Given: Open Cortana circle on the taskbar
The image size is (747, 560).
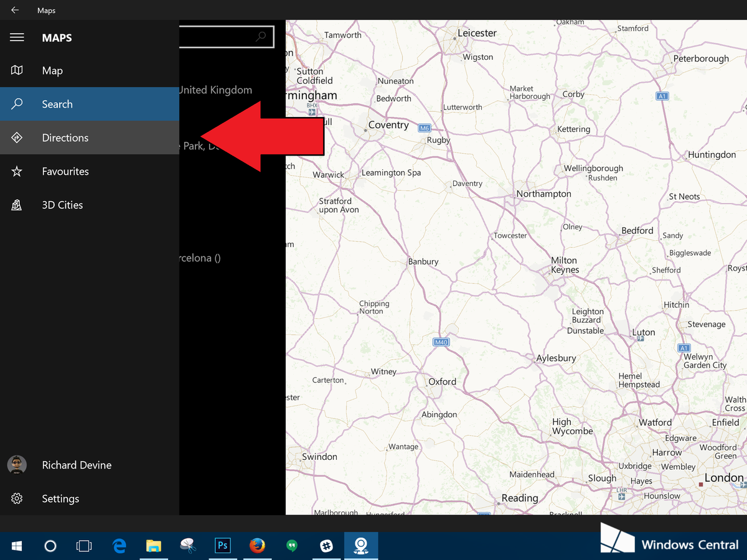Looking at the screenshot, I should coord(50,546).
